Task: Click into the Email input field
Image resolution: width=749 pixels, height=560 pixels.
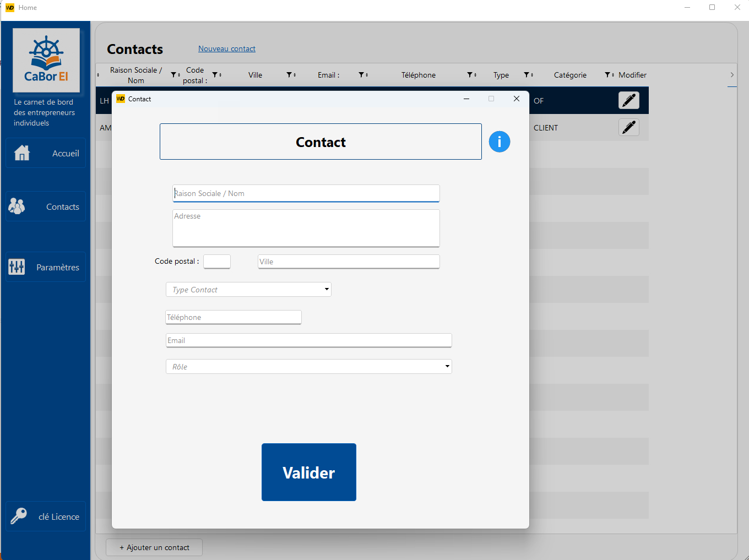Action: (308, 340)
